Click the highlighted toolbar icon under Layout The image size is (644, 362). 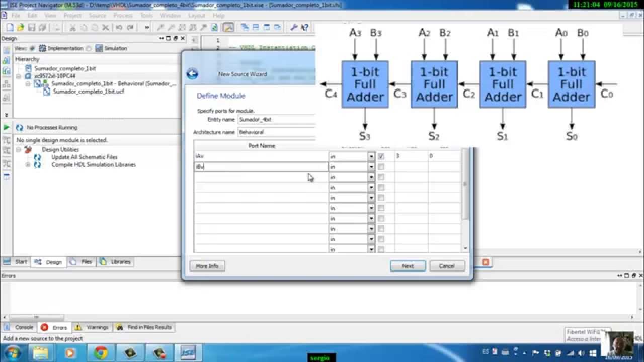[x=228, y=28]
